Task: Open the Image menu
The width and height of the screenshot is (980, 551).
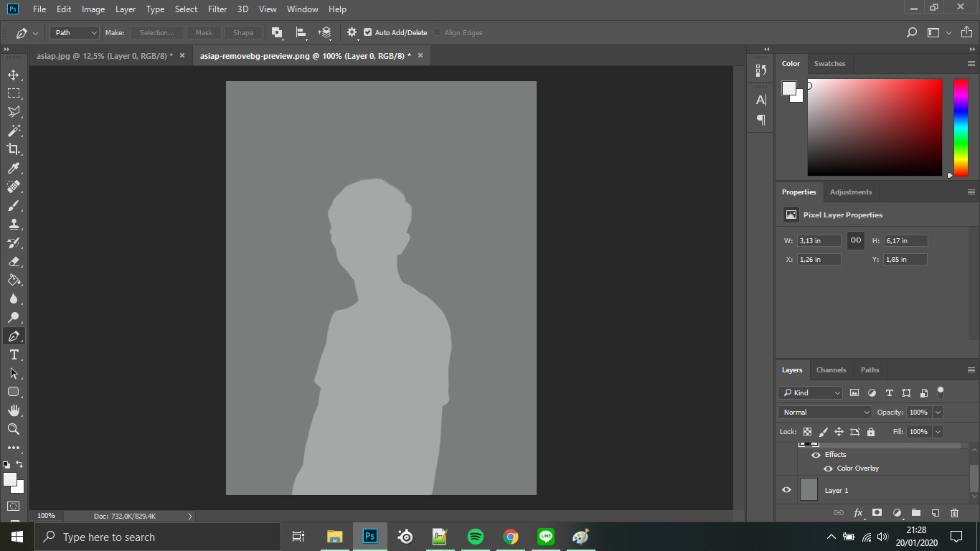Action: tap(93, 9)
